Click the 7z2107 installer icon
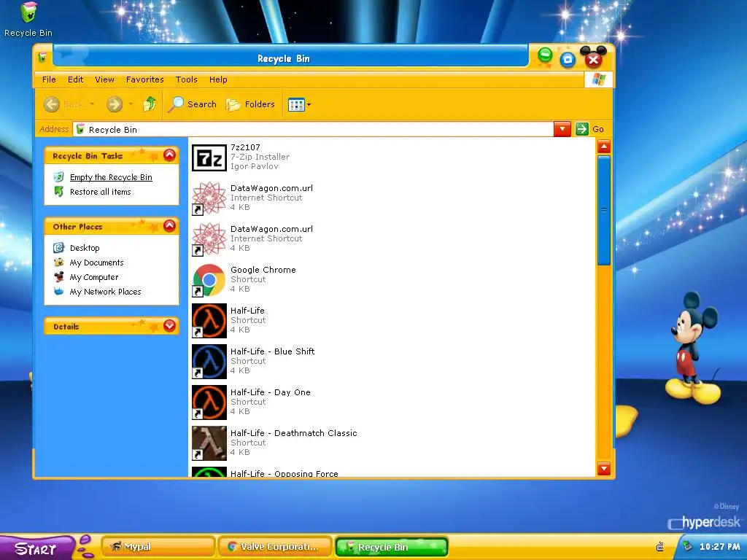Screen dimensions: 747x560 point(209,157)
